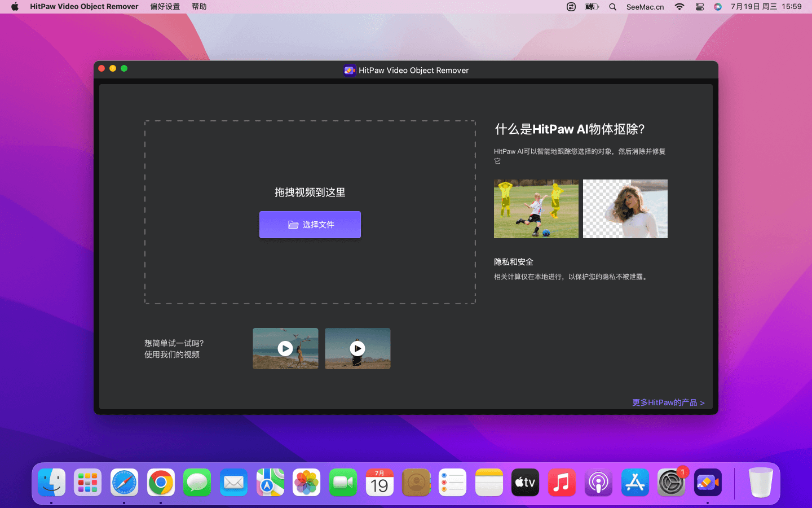Open the App Store from dock
Screen dimensions: 812x508
635,483
